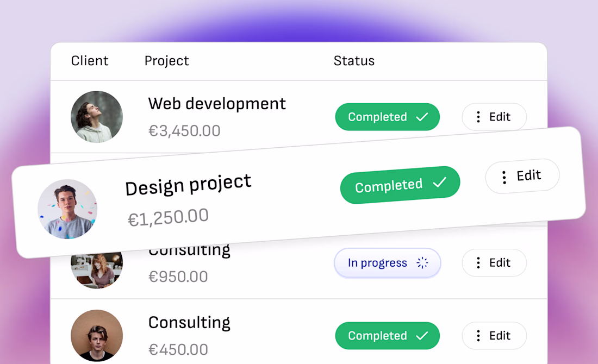
Task: Click the €1,250.00 amount
Action: (168, 217)
